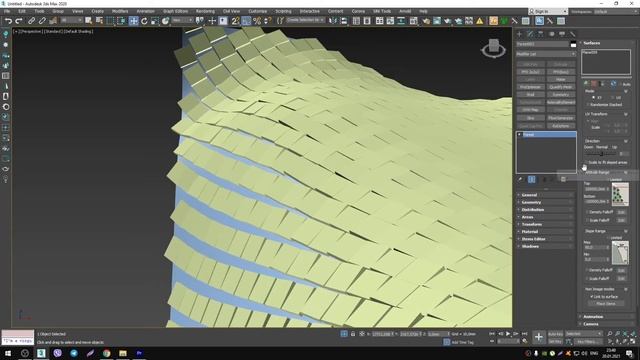
Task: Open the Edit menu
Action: point(22,11)
